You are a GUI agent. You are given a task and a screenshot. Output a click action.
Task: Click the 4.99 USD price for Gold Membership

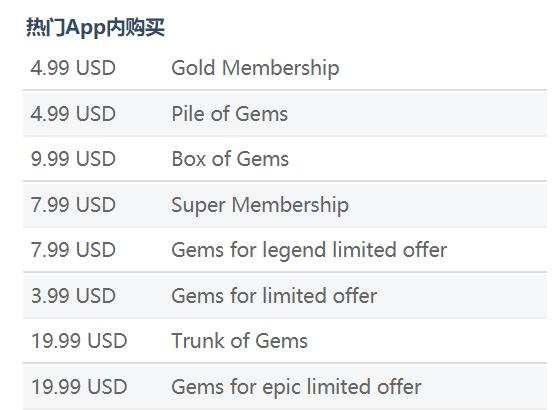(x=73, y=68)
